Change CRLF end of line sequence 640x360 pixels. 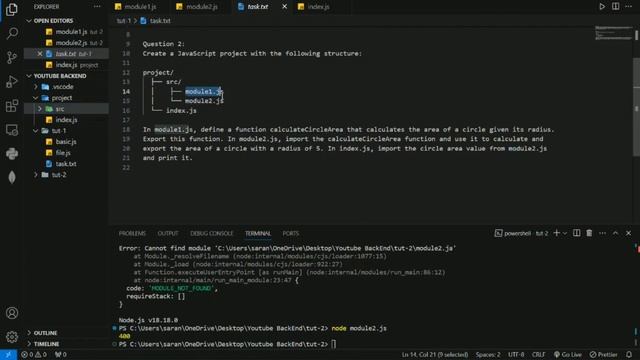click(538, 355)
